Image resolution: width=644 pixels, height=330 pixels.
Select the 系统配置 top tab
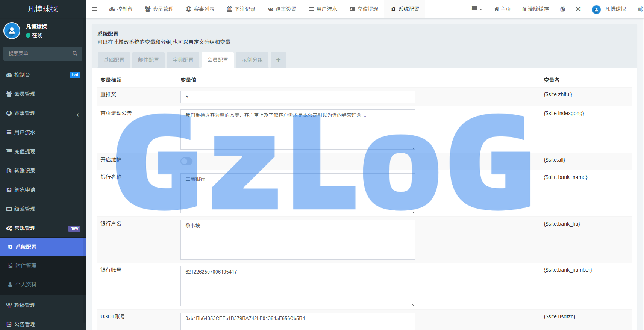[405, 9]
